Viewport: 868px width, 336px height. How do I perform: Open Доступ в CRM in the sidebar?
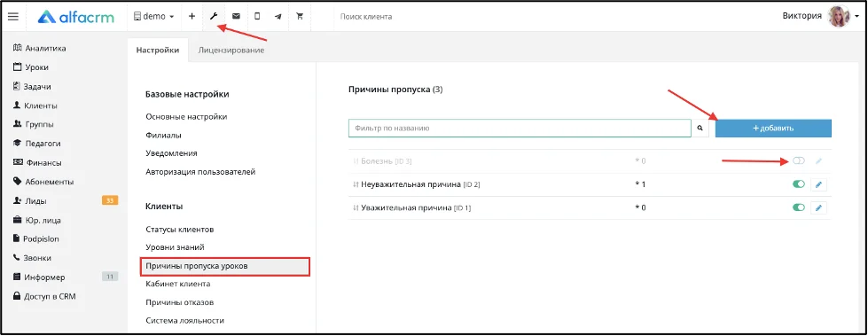click(x=44, y=296)
